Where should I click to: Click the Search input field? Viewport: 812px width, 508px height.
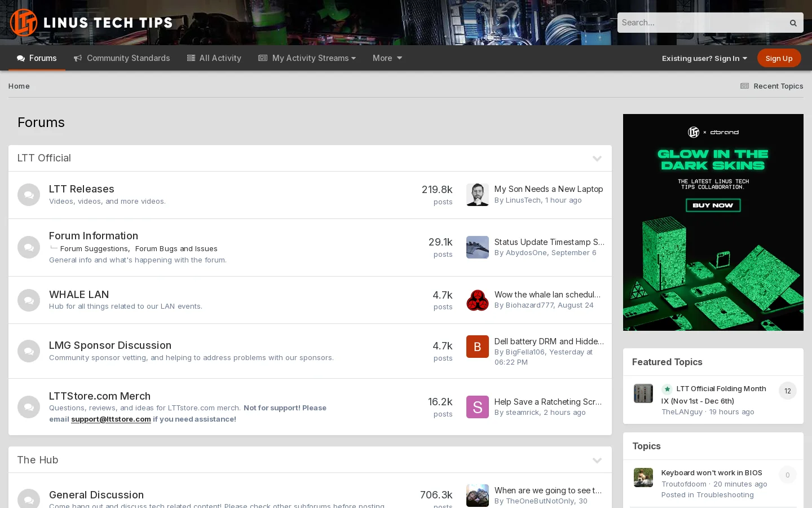point(700,23)
